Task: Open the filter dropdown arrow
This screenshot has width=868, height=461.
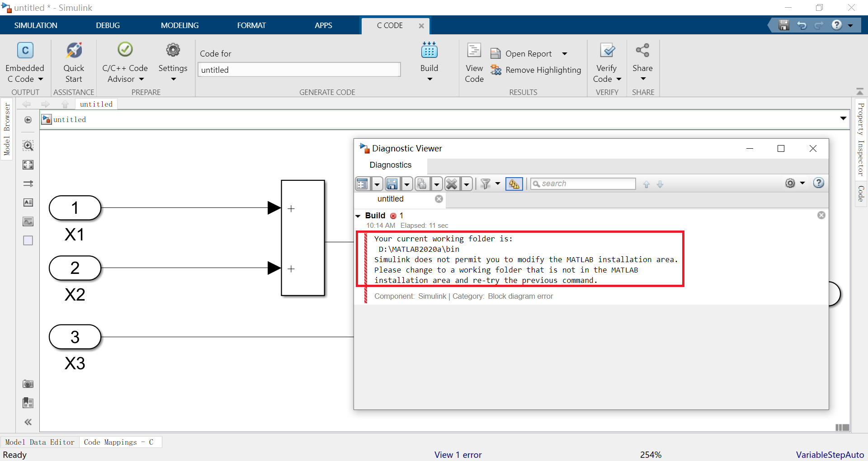Action: [498, 183]
